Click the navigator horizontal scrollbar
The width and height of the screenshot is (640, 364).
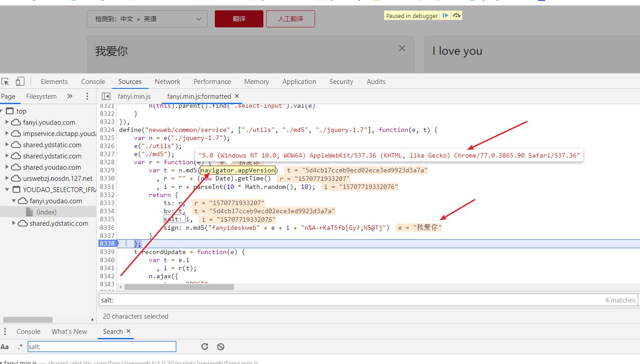(x=28, y=320)
